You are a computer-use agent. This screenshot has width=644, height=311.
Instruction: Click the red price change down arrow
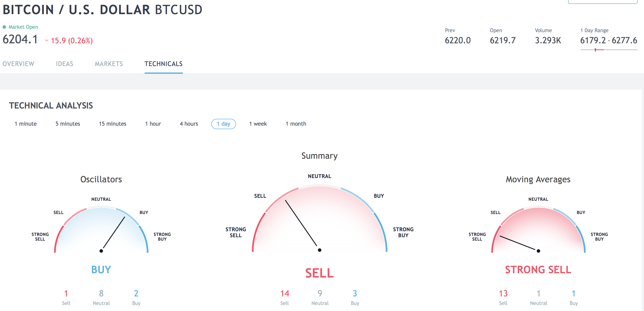(x=47, y=41)
